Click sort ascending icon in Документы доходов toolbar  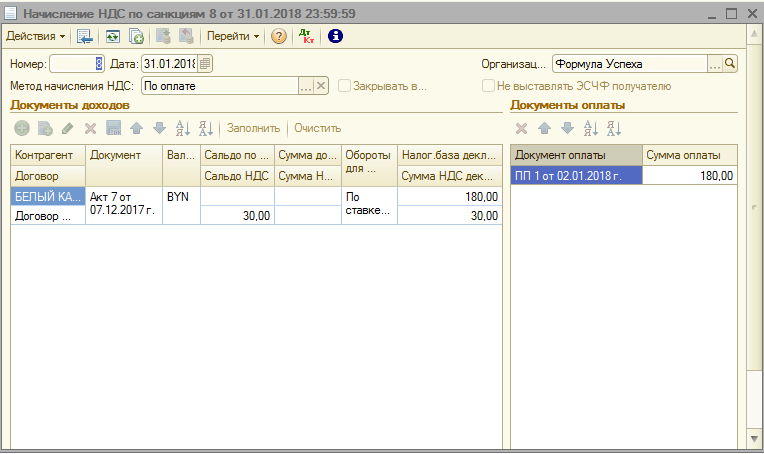pos(183,128)
